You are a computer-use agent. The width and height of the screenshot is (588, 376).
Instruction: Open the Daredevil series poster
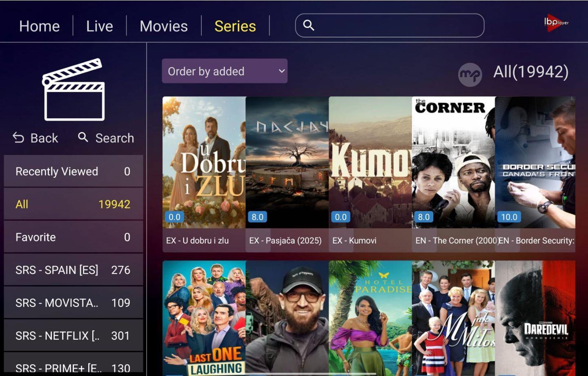point(535,318)
